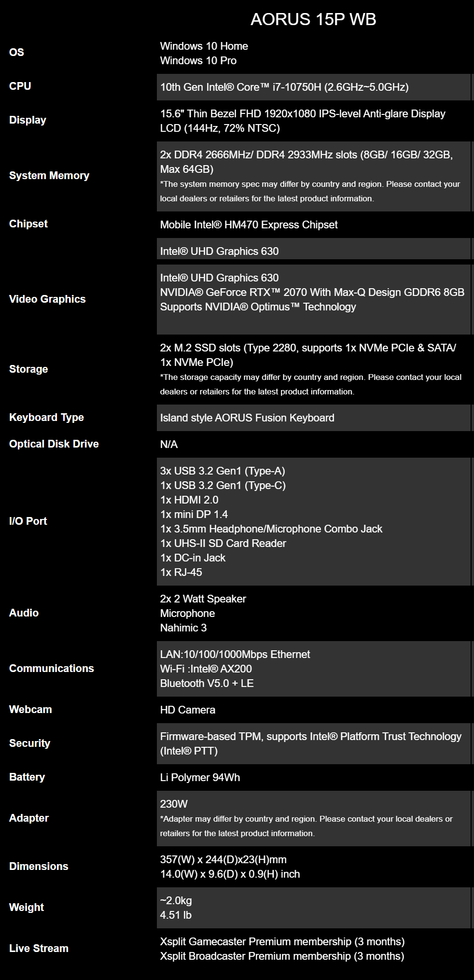Select the Audio row label
474x980 pixels.
pyautogui.click(x=24, y=613)
